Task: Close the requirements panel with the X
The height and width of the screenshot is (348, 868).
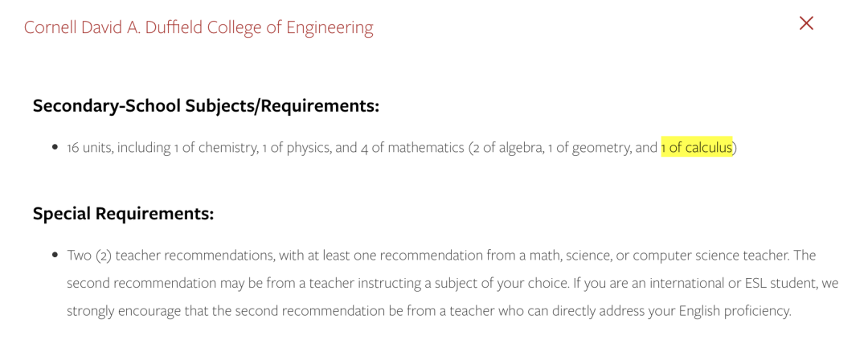Action: click(806, 23)
